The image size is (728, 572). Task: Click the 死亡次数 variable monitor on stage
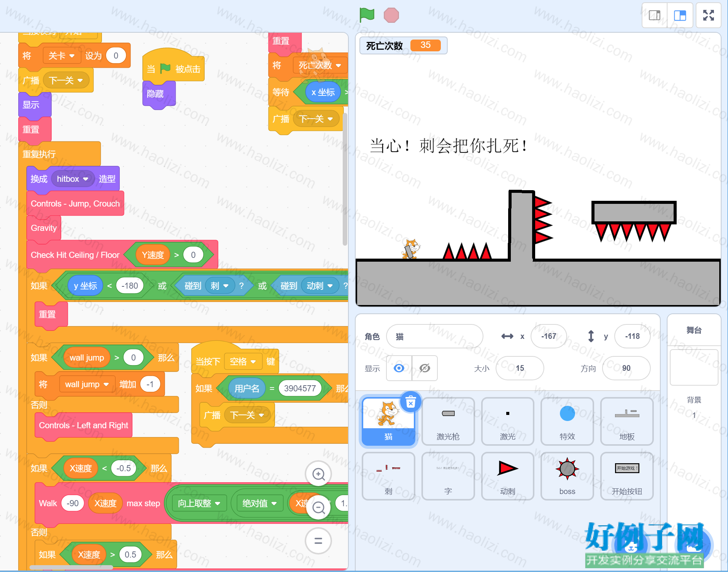point(403,46)
